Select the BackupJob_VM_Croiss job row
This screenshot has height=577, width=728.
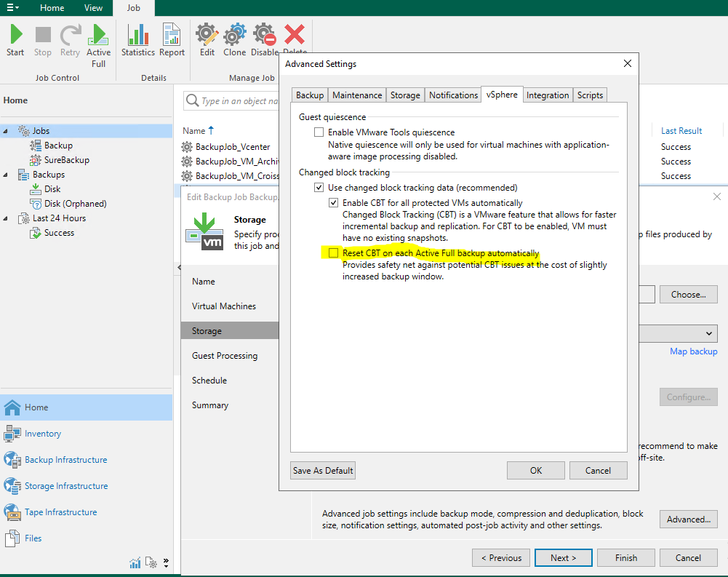(x=237, y=176)
